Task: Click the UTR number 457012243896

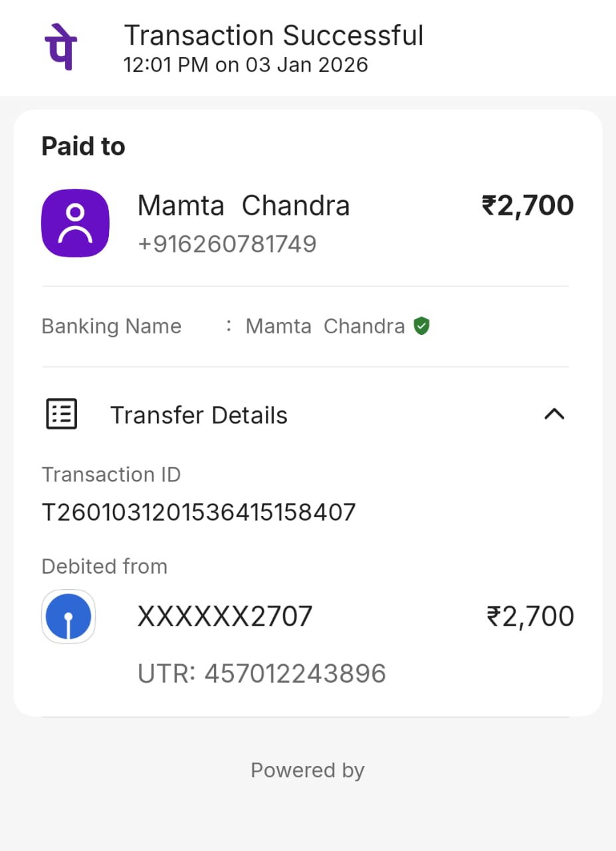Action: pos(262,673)
